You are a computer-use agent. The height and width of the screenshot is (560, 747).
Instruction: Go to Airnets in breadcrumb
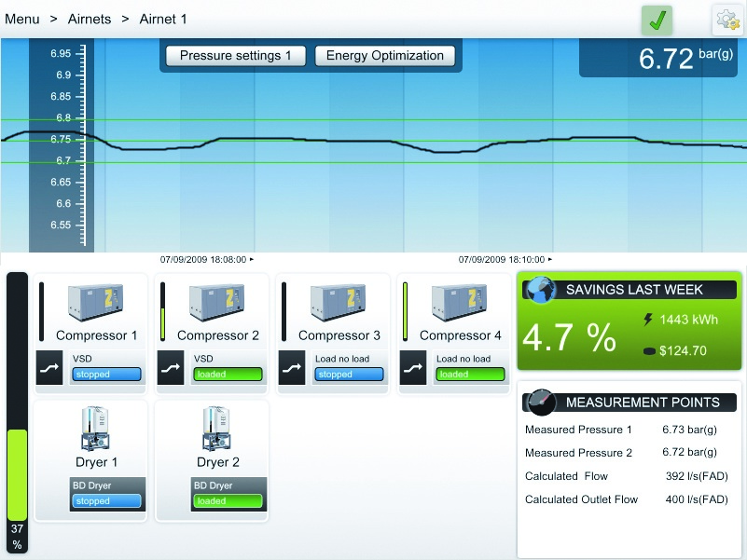(x=90, y=19)
